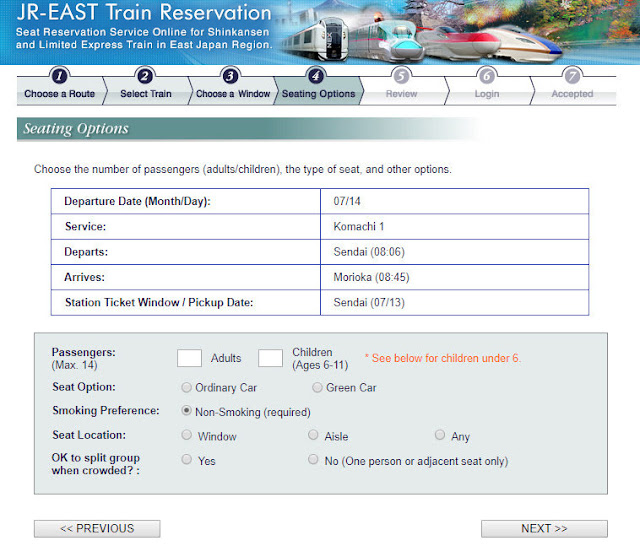Open the Select Train step

click(146, 93)
